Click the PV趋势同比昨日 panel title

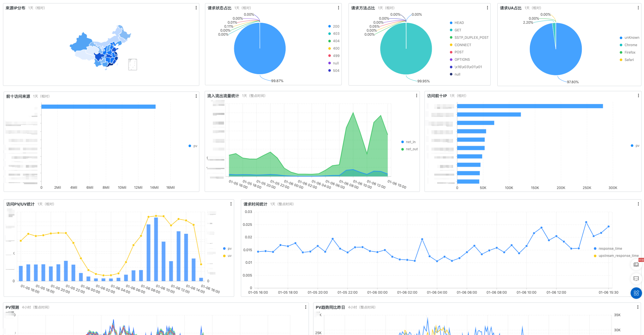(330, 307)
